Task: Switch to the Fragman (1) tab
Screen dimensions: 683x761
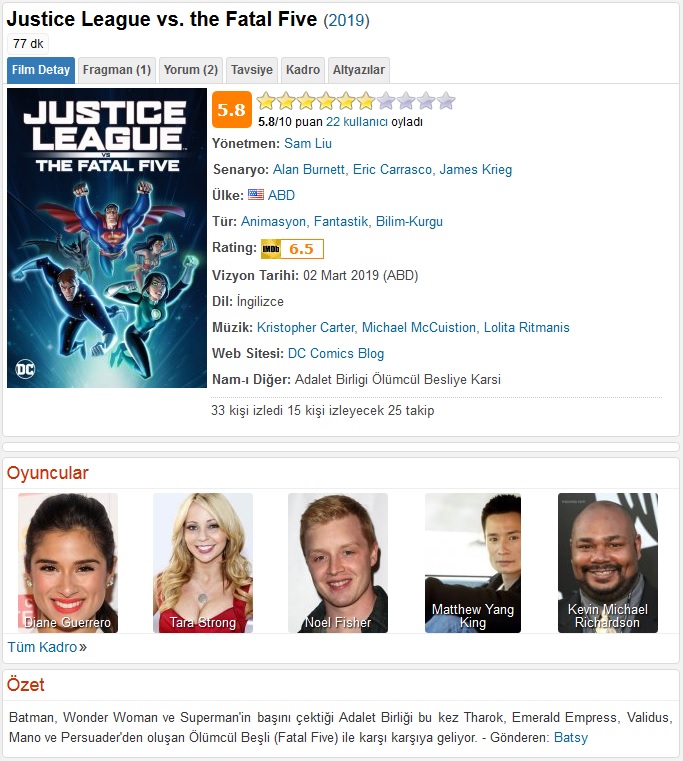Action: tap(117, 70)
